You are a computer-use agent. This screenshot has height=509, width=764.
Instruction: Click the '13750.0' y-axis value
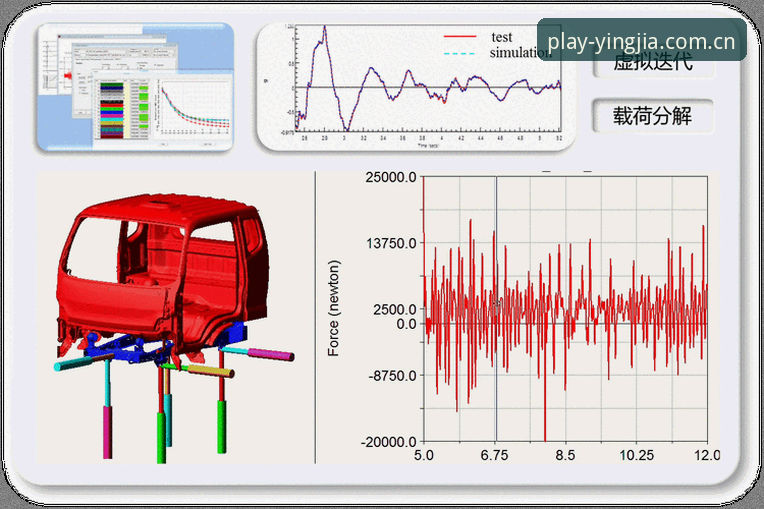pyautogui.click(x=391, y=243)
